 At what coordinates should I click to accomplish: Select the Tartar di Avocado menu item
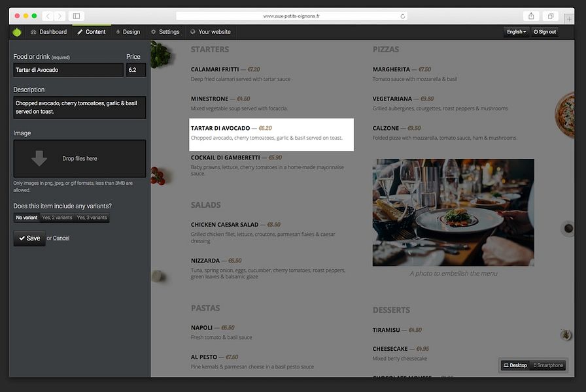(271, 135)
